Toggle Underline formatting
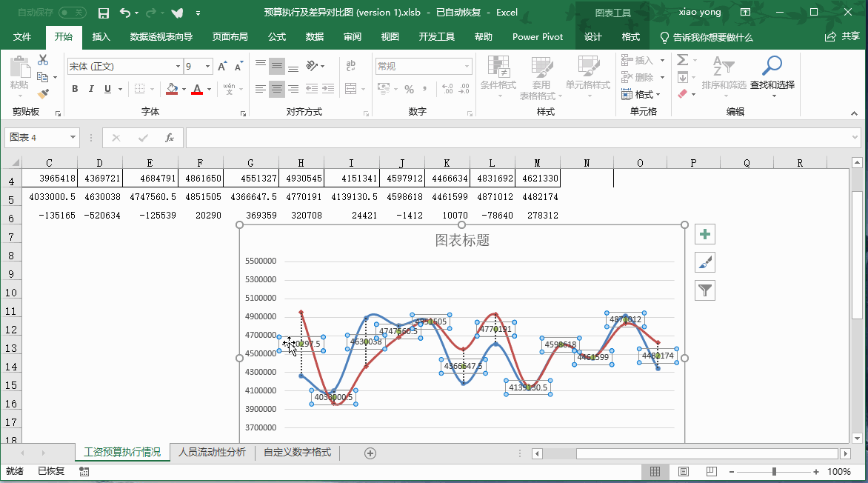Image resolution: width=868 pixels, height=483 pixels. coord(107,89)
